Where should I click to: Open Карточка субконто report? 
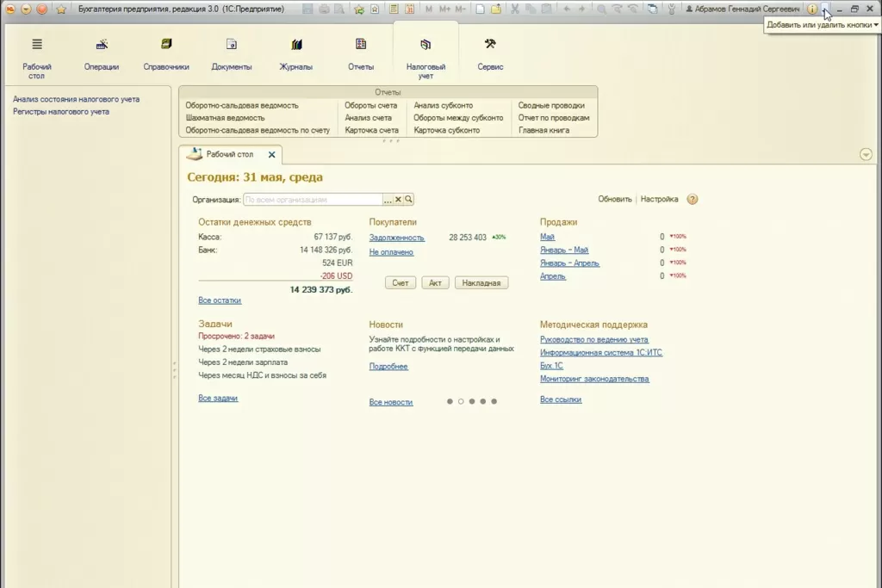pos(447,130)
